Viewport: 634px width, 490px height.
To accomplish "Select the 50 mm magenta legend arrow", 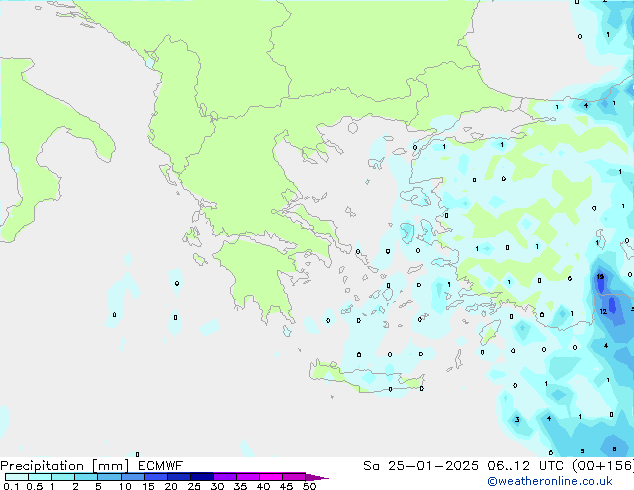I will tap(317, 477).
